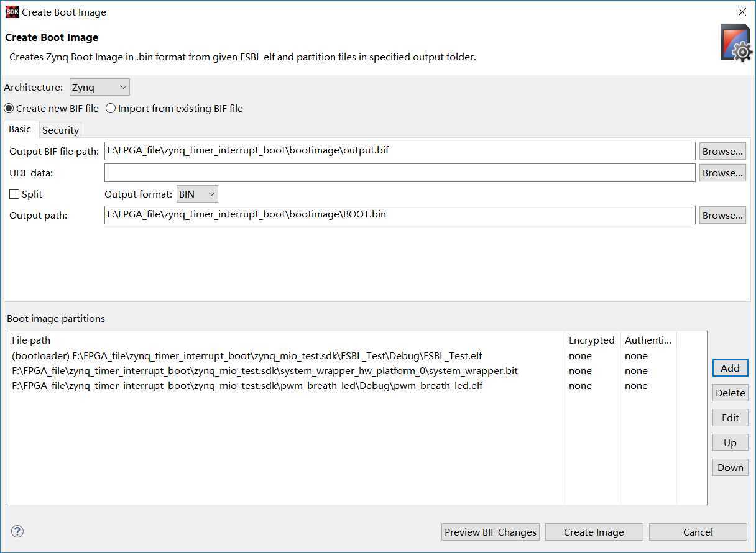
Task: Browse for Output path
Action: 722,215
